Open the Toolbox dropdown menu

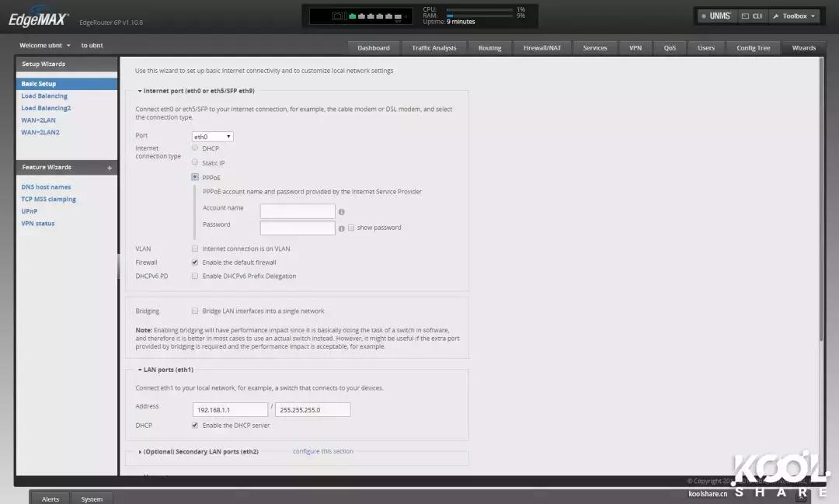click(x=794, y=16)
